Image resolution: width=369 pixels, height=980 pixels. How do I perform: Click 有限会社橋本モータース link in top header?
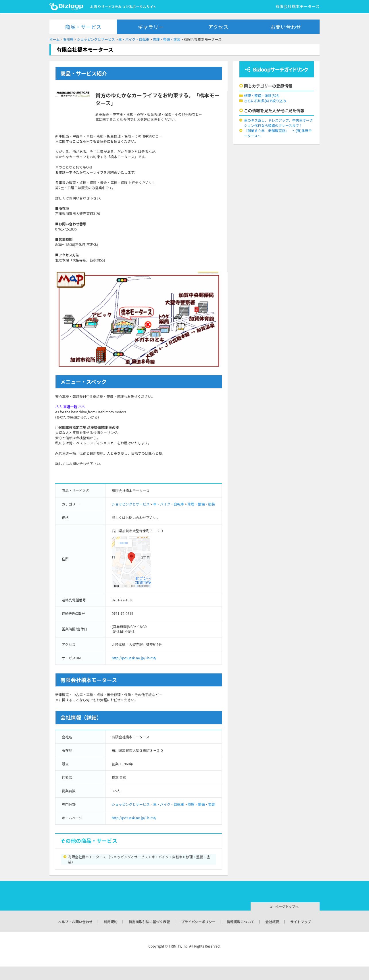(x=297, y=7)
